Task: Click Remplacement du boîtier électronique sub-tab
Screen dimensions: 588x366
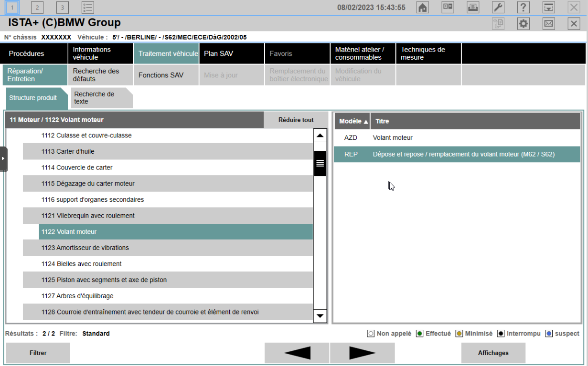Action: 297,75
